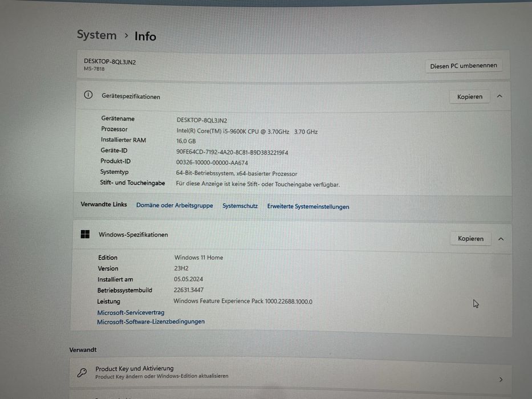This screenshot has height=399, width=532.
Task: Click the Gerätespezifikationen section title
Action: click(131, 96)
